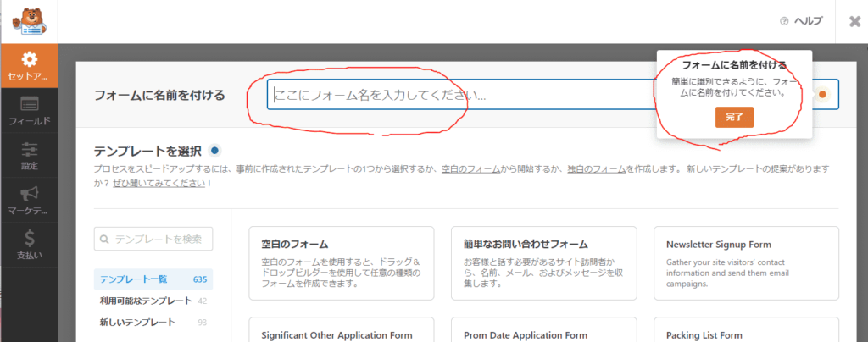Choose the Prom Date Application Form template
Viewport: 868px width, 342px height.
click(x=543, y=329)
